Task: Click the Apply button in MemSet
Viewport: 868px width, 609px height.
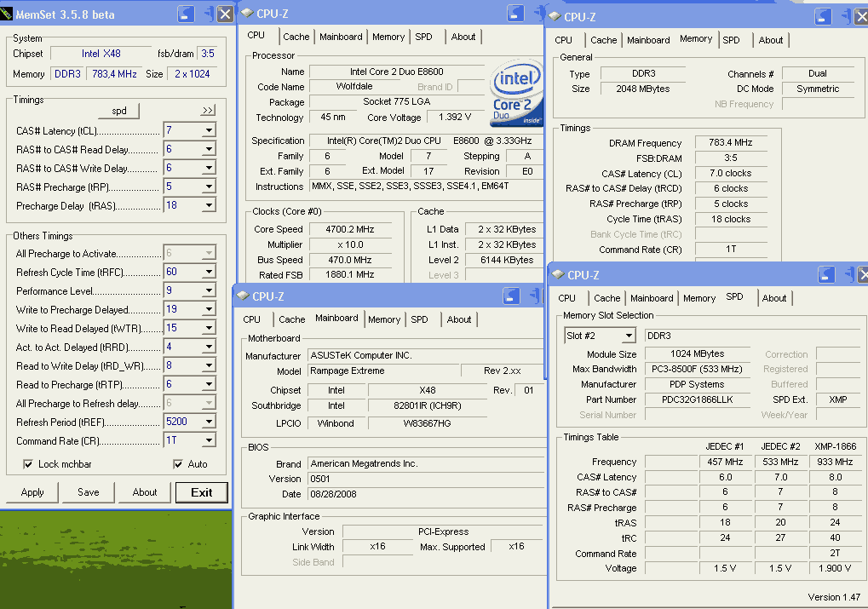Action: point(32,492)
